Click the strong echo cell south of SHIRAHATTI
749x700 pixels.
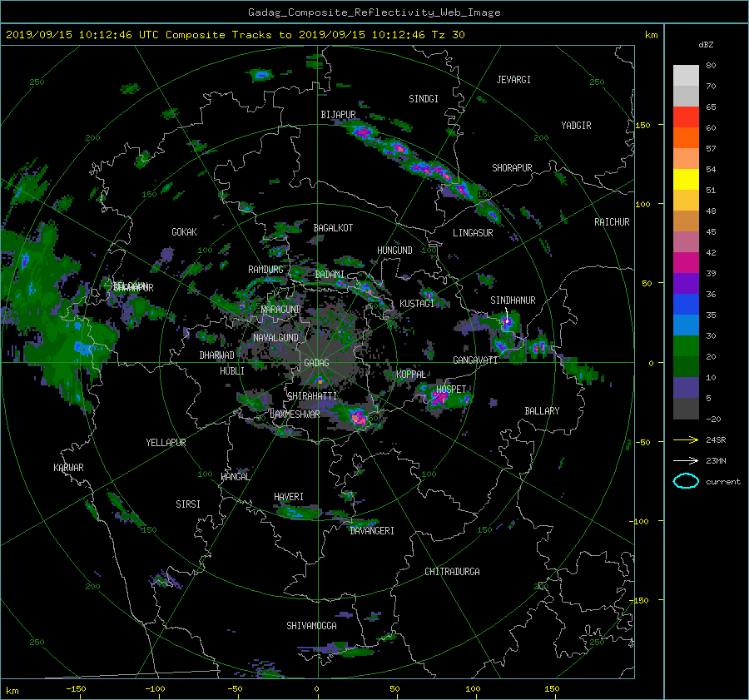point(357,417)
